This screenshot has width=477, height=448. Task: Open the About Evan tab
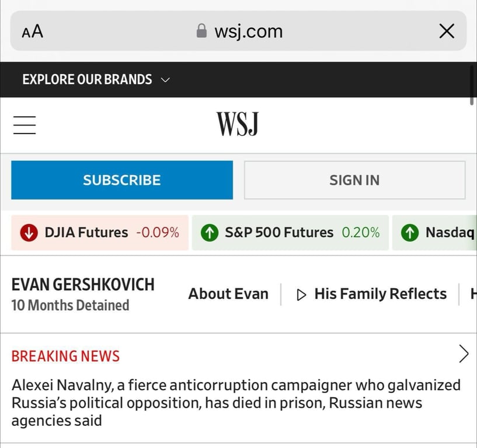click(x=228, y=294)
